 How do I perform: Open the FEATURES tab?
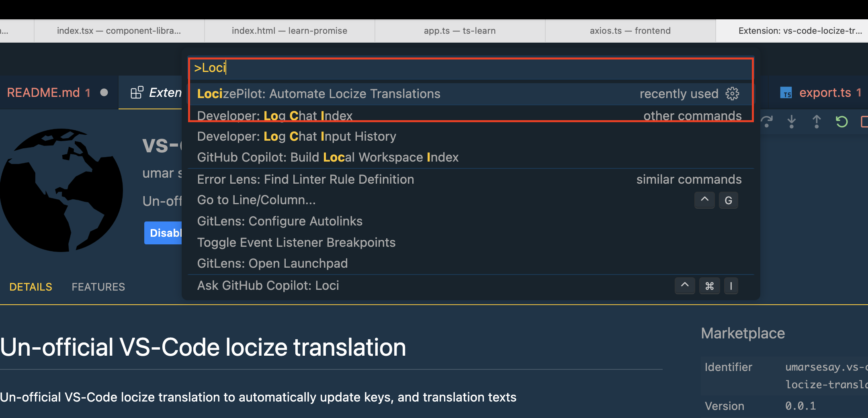[98, 287]
